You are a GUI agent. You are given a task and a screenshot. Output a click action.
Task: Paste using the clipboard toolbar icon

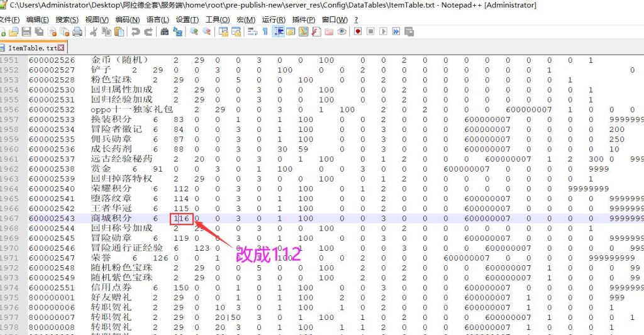click(119, 31)
